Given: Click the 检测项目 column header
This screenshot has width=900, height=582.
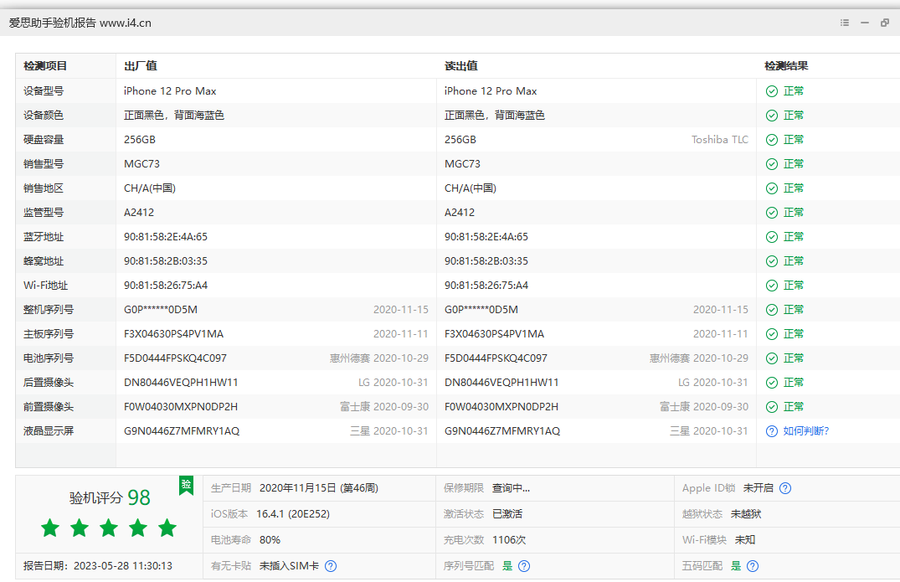Looking at the screenshot, I should (45, 66).
